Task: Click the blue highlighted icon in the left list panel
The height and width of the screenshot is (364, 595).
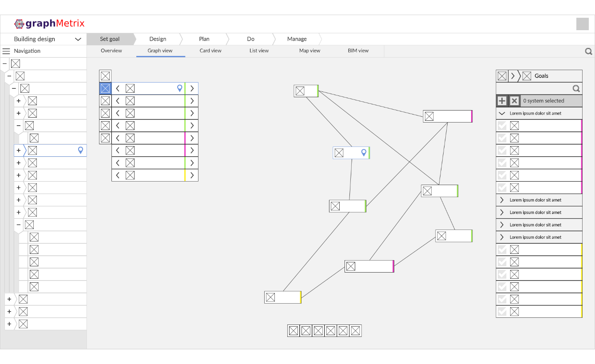Action: pyautogui.click(x=105, y=88)
